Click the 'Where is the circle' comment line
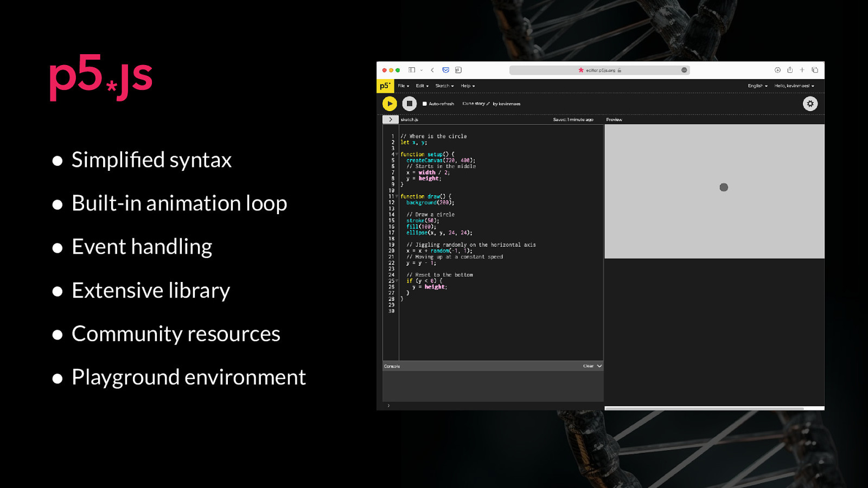Viewport: 868px width, 488px height. coord(433,136)
